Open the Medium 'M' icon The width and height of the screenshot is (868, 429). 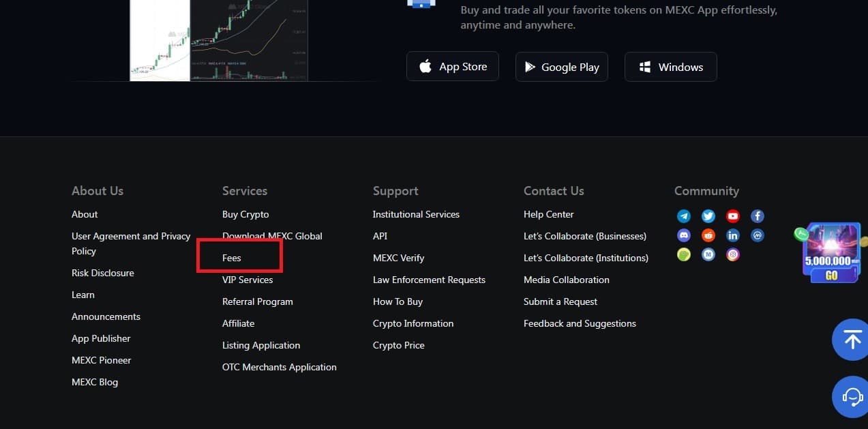tap(708, 254)
